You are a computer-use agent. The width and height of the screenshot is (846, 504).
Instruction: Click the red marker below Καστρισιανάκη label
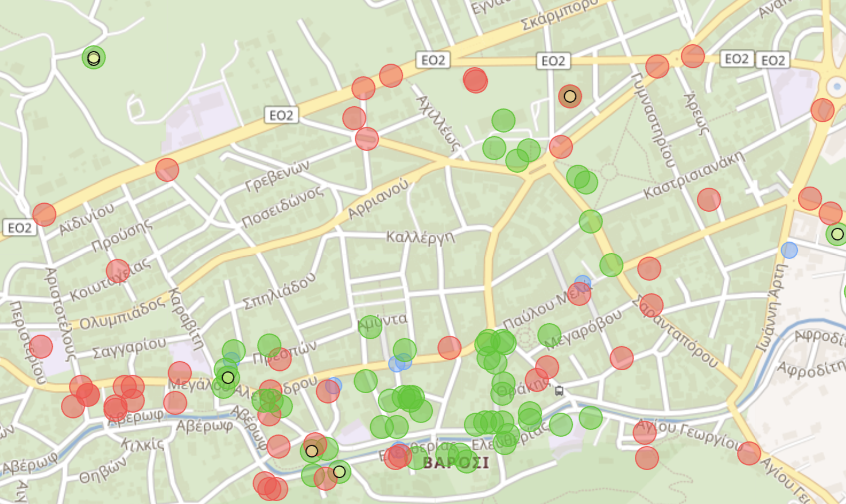(x=709, y=200)
